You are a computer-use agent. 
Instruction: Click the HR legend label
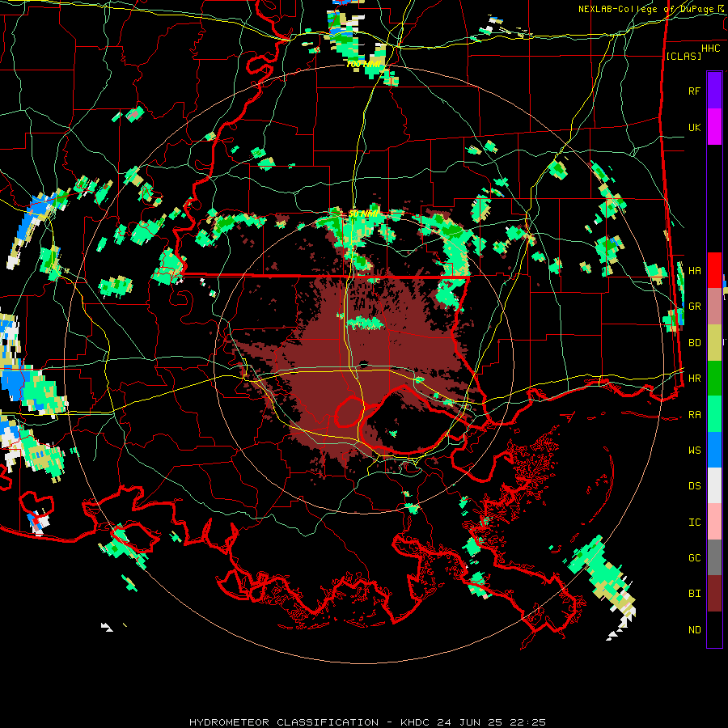694,379
